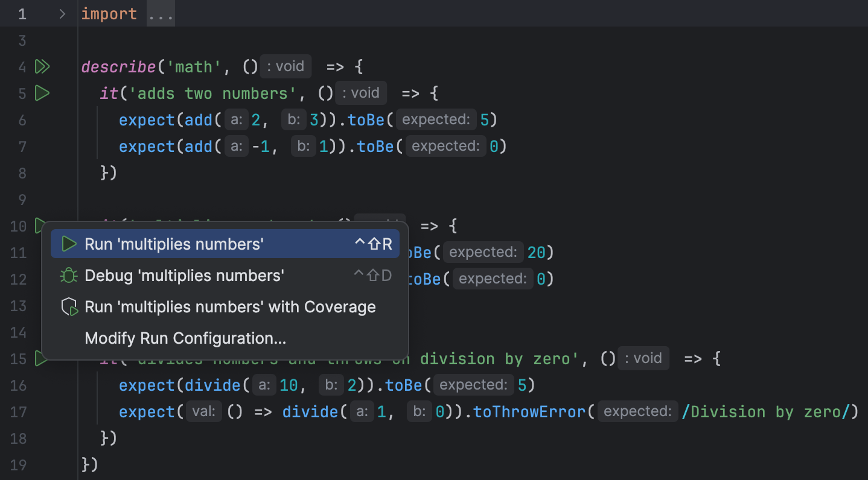868x480 pixels.
Task: Expand the ': void' return type hint on 'math'
Action: tap(285, 66)
